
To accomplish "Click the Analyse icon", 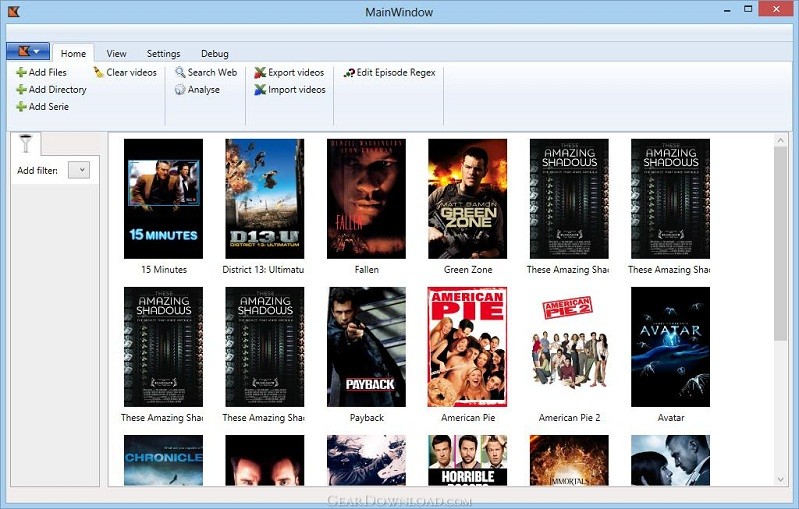I will pos(180,90).
